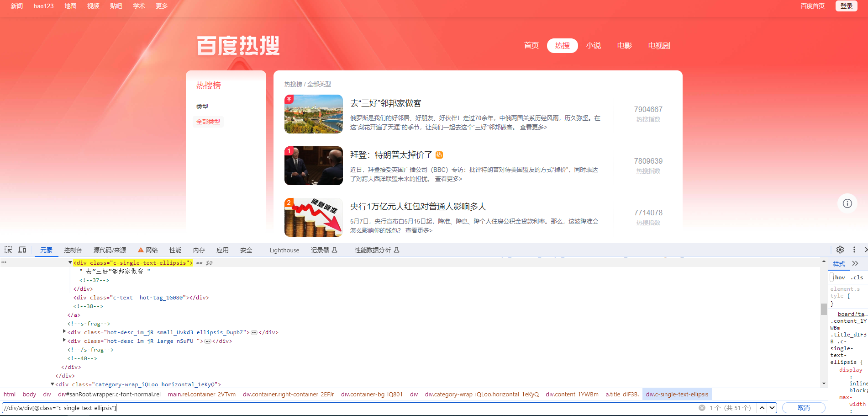The height and width of the screenshot is (416, 868).
Task: Click the 百度热搜 logo
Action: coord(238,46)
